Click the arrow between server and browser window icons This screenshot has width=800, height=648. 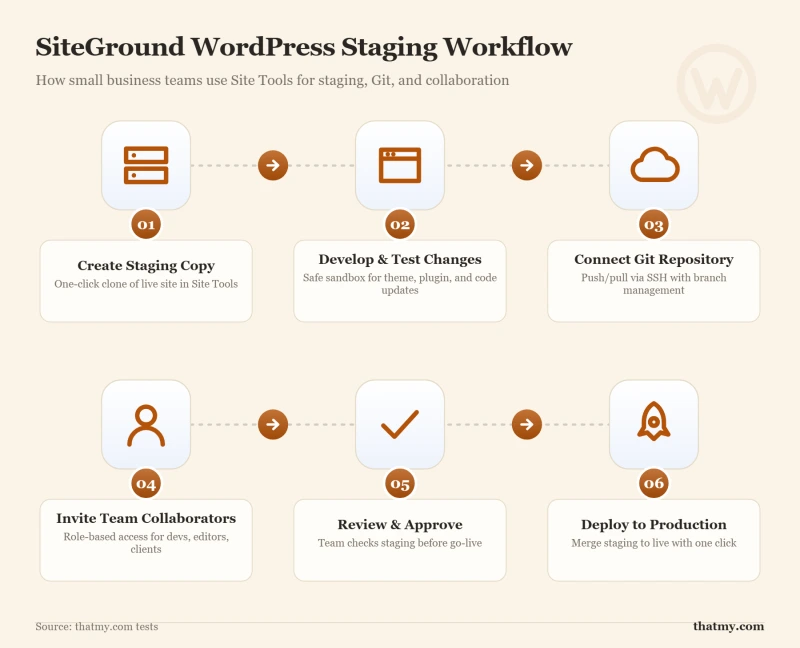click(x=273, y=165)
